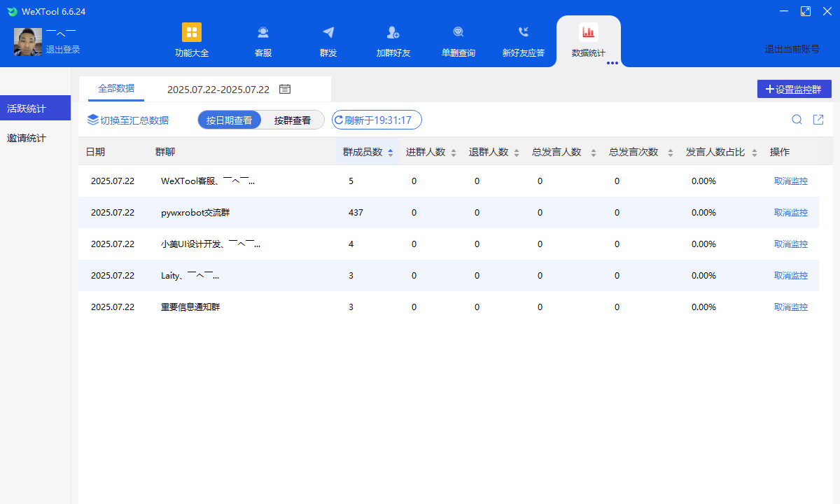The width and height of the screenshot is (840, 504).
Task: Click the export icon above table
Action: [818, 120]
